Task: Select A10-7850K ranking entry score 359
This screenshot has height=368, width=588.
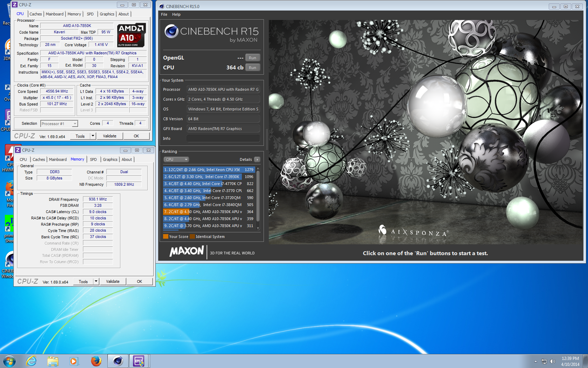Action: coord(209,219)
